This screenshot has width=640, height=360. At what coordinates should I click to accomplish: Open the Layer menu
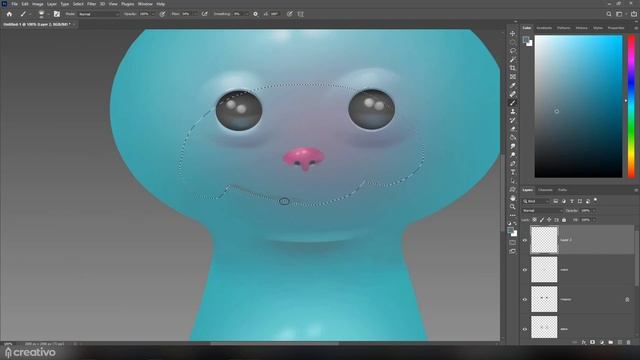52,4
